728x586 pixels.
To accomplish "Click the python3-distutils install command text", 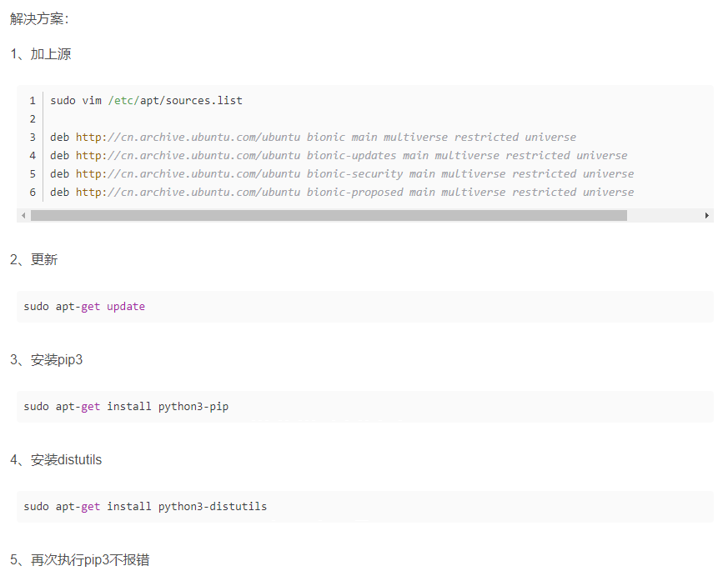I will tap(145, 506).
